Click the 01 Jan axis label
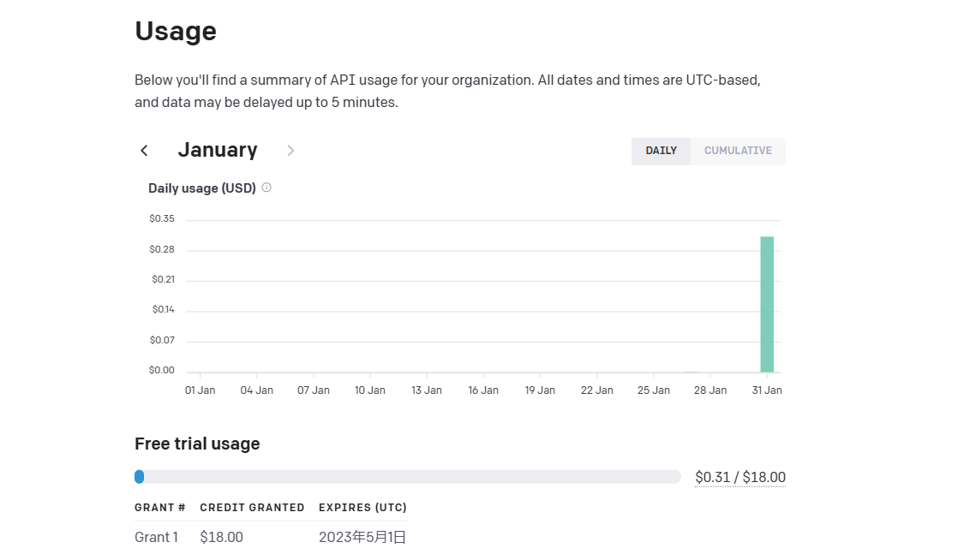The image size is (970, 560). pos(200,390)
